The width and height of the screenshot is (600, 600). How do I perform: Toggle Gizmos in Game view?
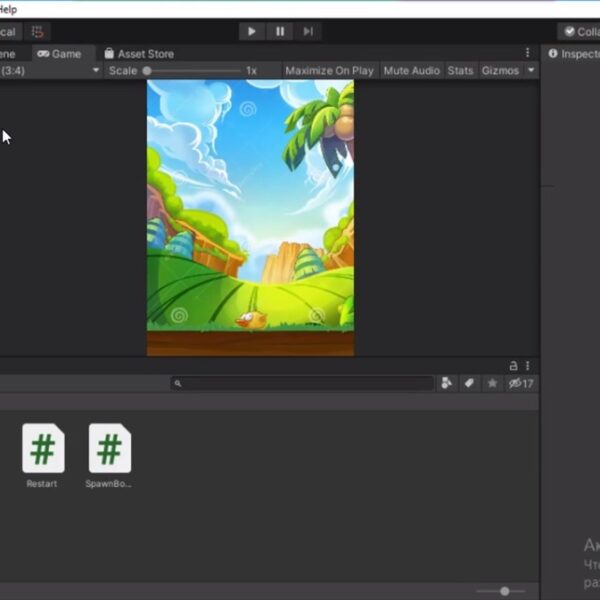500,71
